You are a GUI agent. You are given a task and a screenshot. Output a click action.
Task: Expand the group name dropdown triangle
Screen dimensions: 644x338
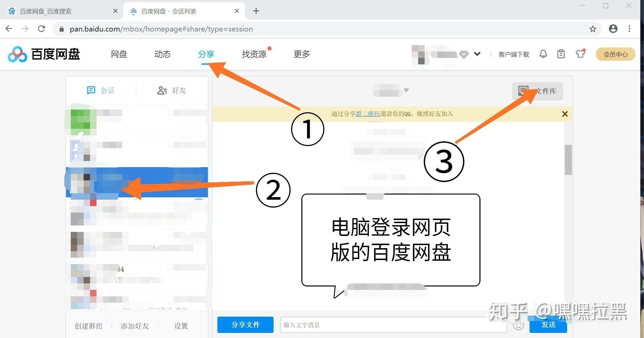[x=406, y=91]
